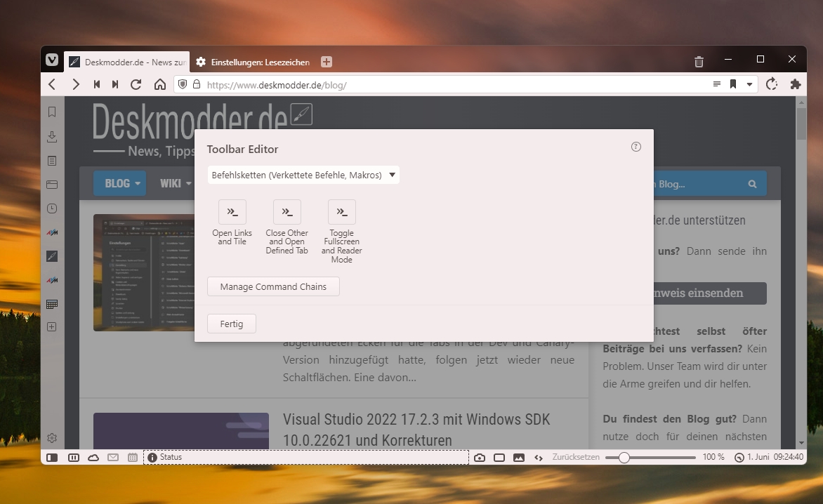Open the closed tabs trash can
The image size is (823, 504).
[x=699, y=62]
